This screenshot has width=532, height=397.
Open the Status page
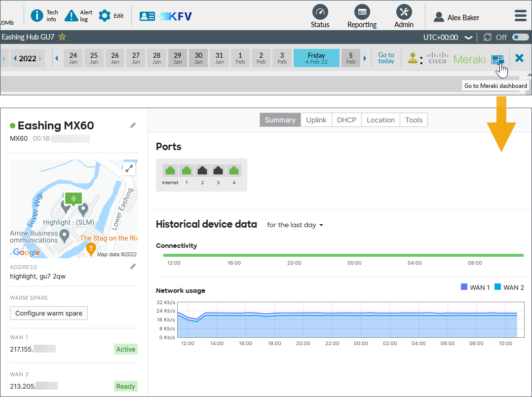(x=320, y=15)
